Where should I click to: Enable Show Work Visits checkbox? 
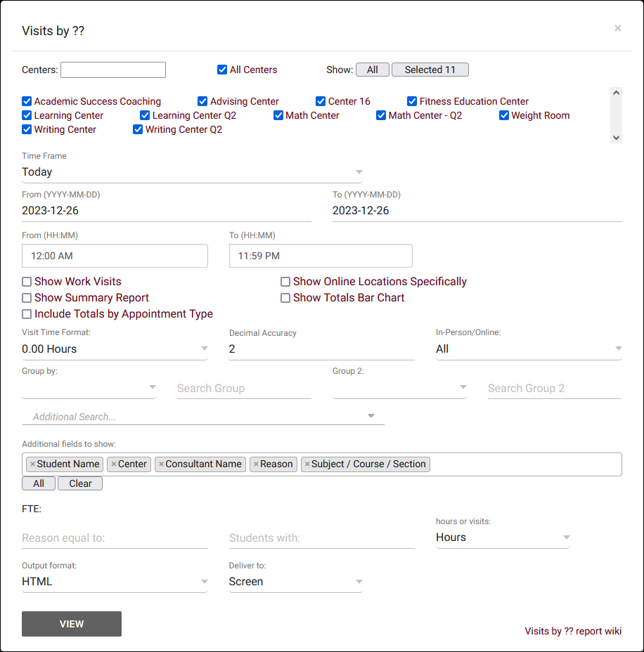[27, 282]
